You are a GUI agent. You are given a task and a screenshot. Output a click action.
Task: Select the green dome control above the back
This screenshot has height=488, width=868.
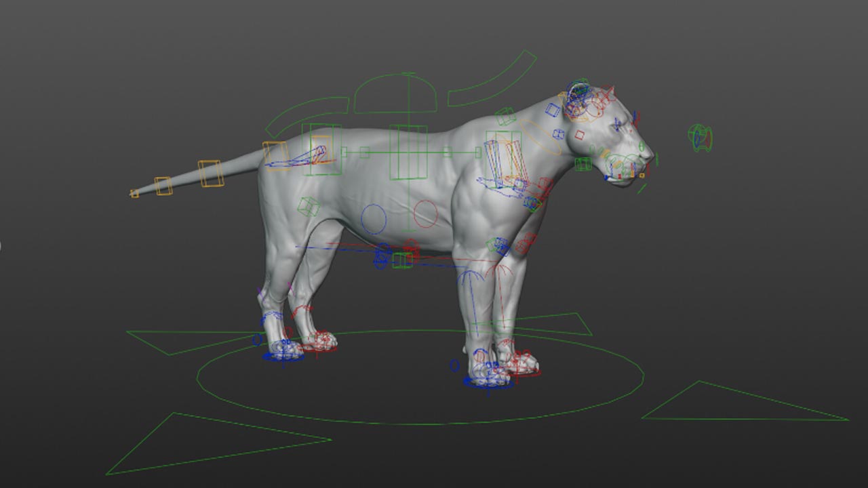[x=395, y=94]
